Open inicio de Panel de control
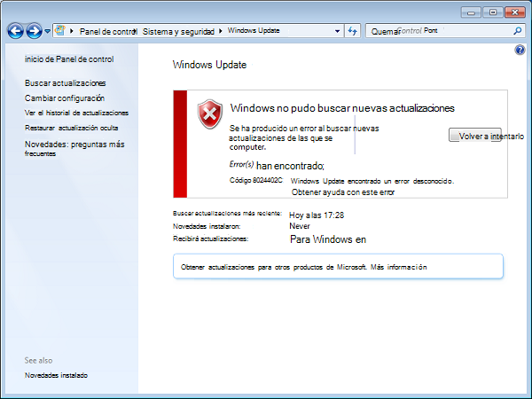Image resolution: width=532 pixels, height=399 pixels. pyautogui.click(x=69, y=59)
